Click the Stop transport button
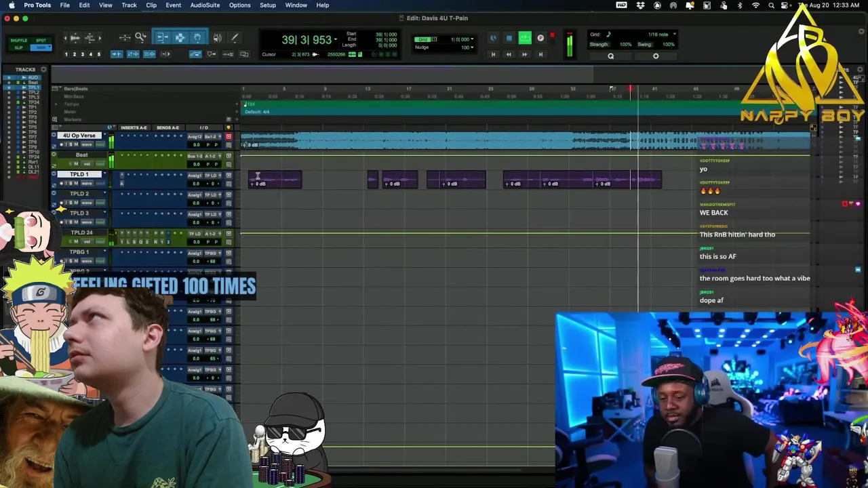 [509, 38]
